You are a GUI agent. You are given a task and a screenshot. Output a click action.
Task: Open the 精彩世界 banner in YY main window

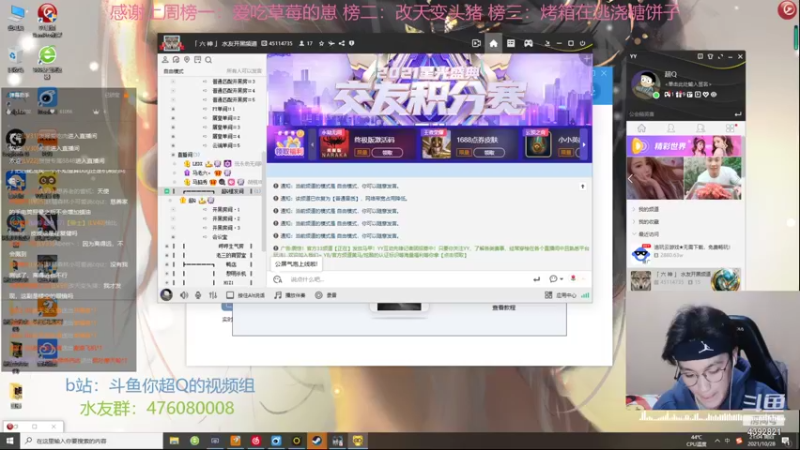pos(684,146)
